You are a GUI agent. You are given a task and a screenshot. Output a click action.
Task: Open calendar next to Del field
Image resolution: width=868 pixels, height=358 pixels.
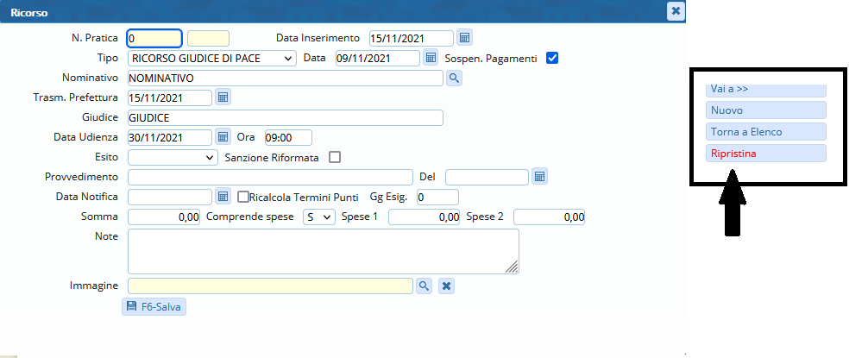click(x=539, y=177)
